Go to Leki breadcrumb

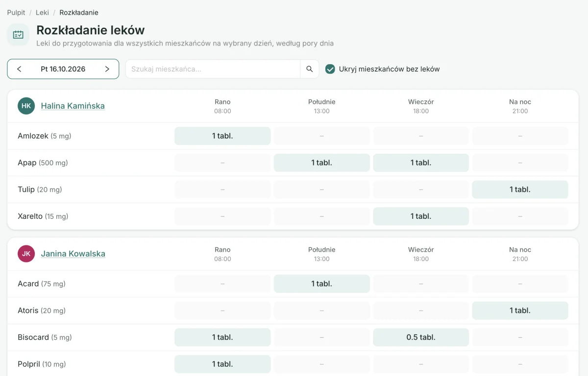[42, 12]
